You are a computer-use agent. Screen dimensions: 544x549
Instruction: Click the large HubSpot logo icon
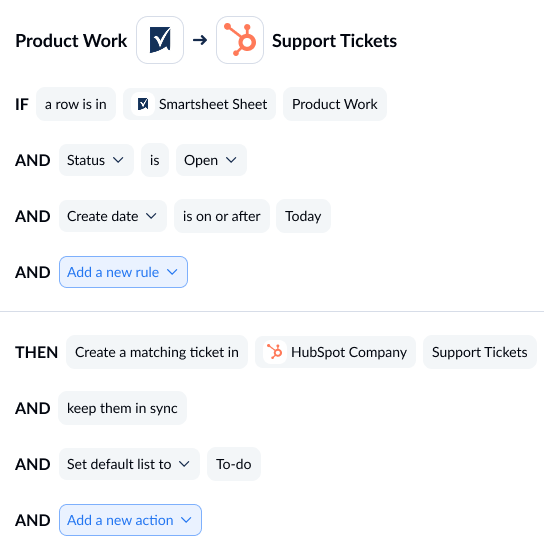click(240, 40)
